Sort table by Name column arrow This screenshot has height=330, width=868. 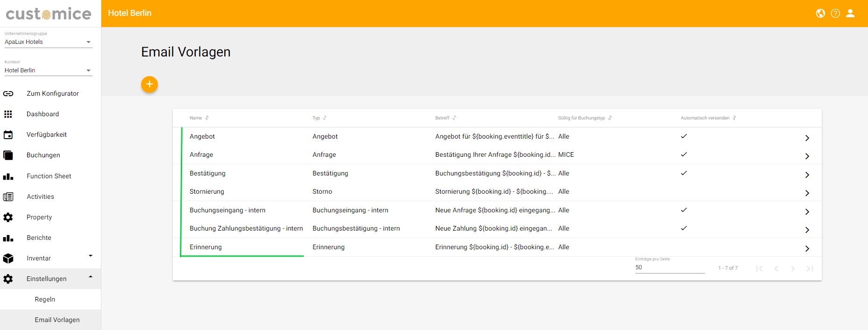(x=207, y=118)
